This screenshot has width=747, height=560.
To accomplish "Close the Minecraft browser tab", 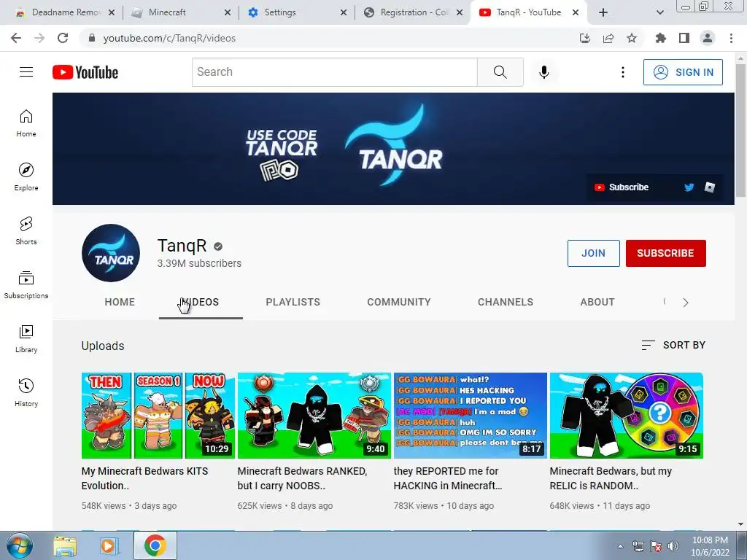I will pos(228,12).
